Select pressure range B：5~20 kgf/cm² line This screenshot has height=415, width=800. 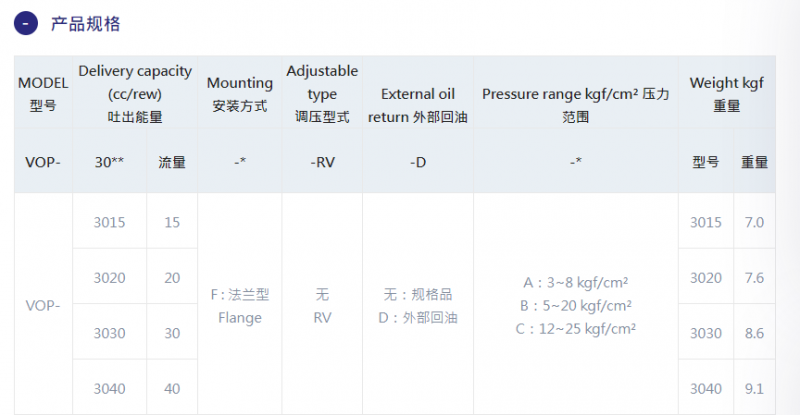tap(576, 306)
